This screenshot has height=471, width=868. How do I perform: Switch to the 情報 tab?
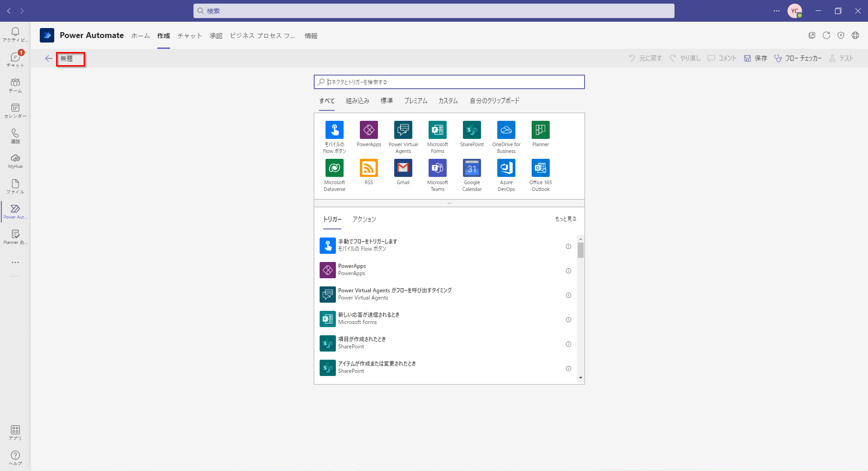click(x=311, y=36)
